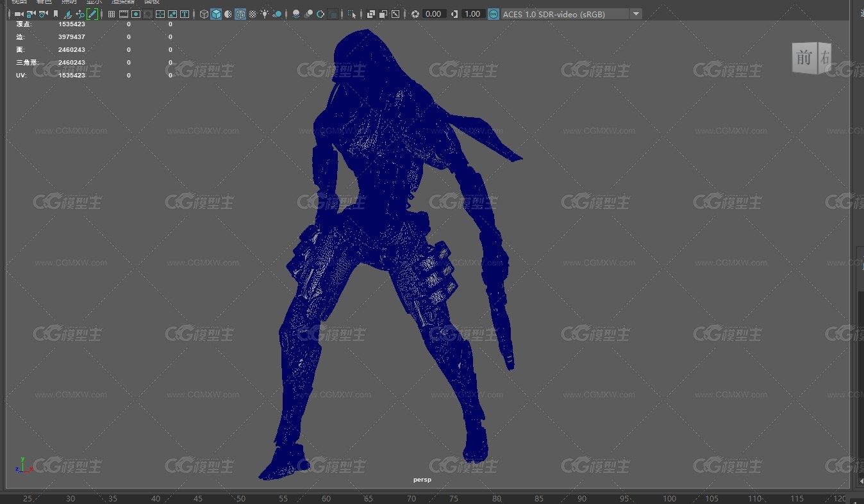
Task: Toggle Screen Space Ambient Occlusion icon
Action: (x=296, y=13)
